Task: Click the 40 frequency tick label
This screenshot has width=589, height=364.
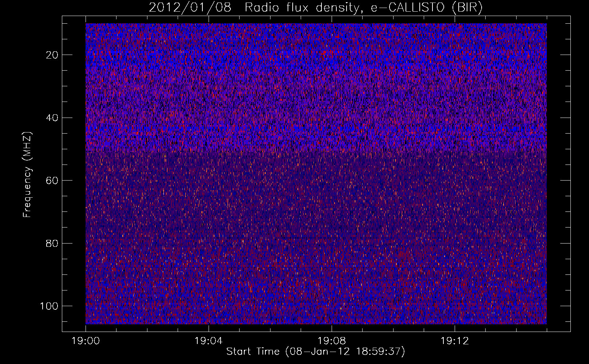Action: (52, 118)
